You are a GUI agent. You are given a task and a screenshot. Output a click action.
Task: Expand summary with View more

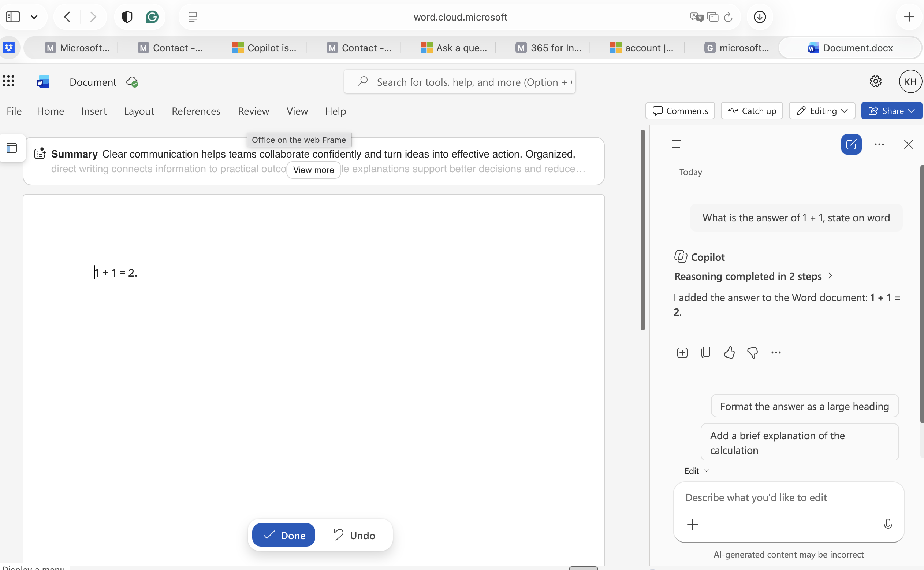tap(313, 170)
